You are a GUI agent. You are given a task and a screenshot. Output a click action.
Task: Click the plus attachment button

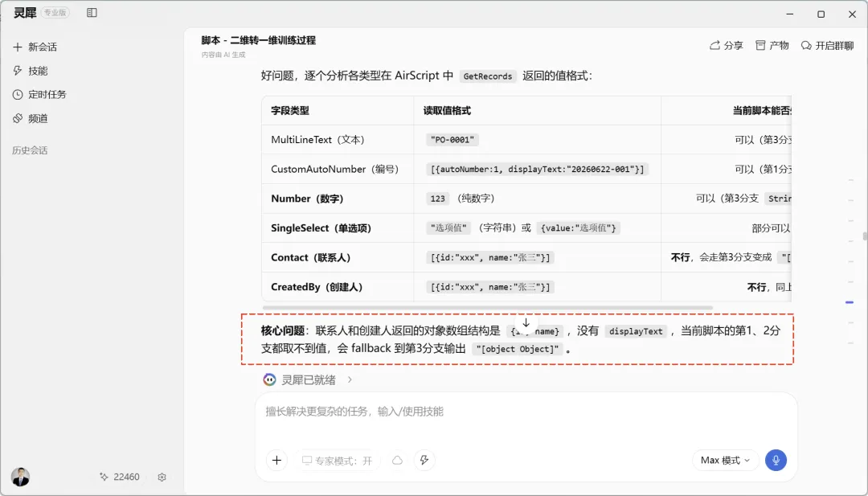tap(276, 460)
